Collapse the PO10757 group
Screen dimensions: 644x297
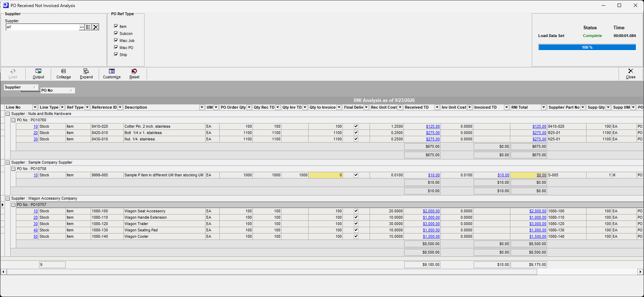tap(13, 205)
